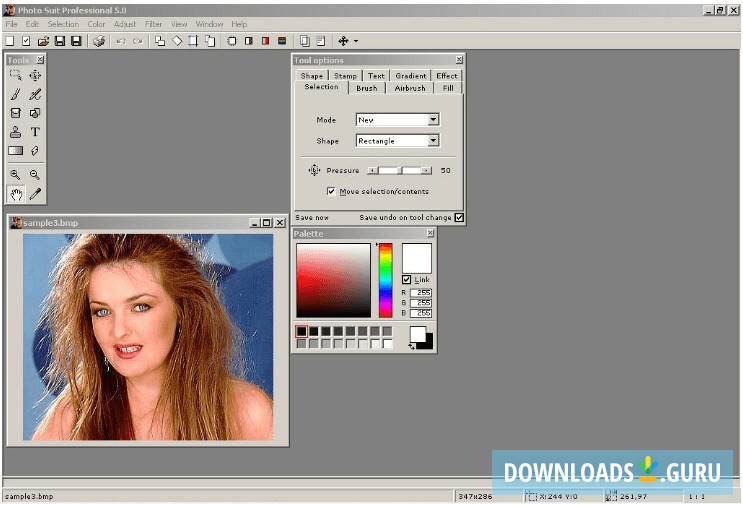Open the Shape dropdown showing Rectangle
This screenshot has width=743, height=505.
pos(433,141)
